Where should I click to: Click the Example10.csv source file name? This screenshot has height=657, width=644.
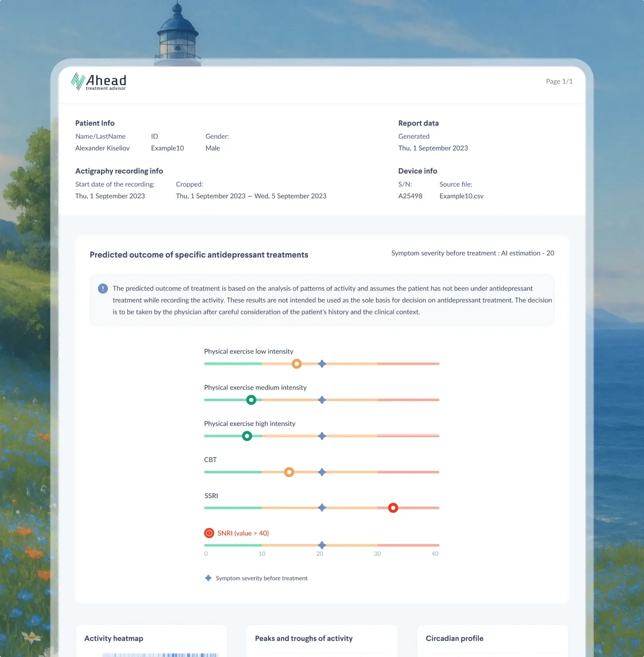pos(461,196)
